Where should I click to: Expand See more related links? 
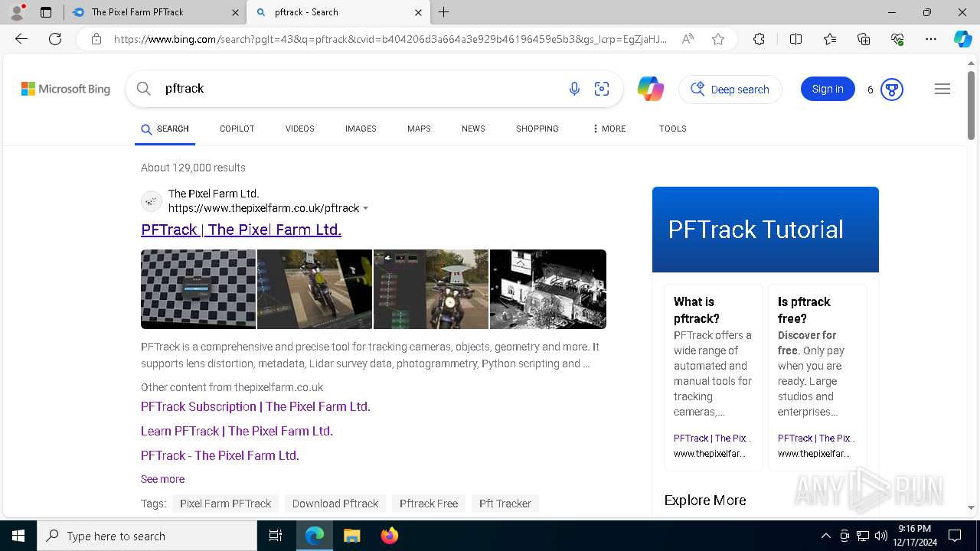coord(162,479)
